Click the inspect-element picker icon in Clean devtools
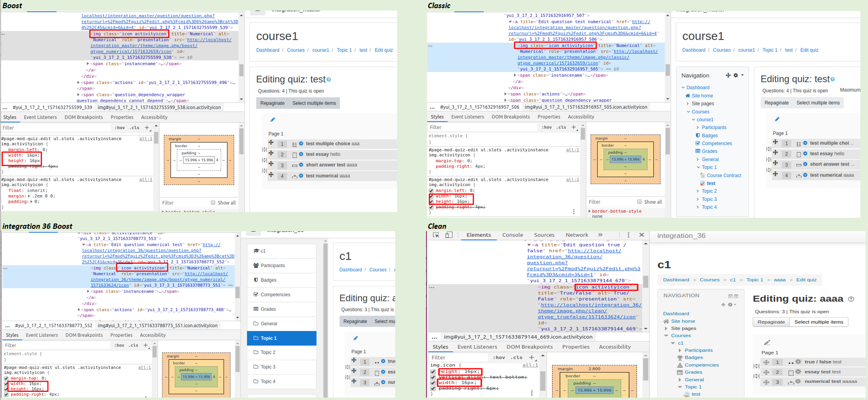The width and height of the screenshot is (868, 400). pos(436,235)
